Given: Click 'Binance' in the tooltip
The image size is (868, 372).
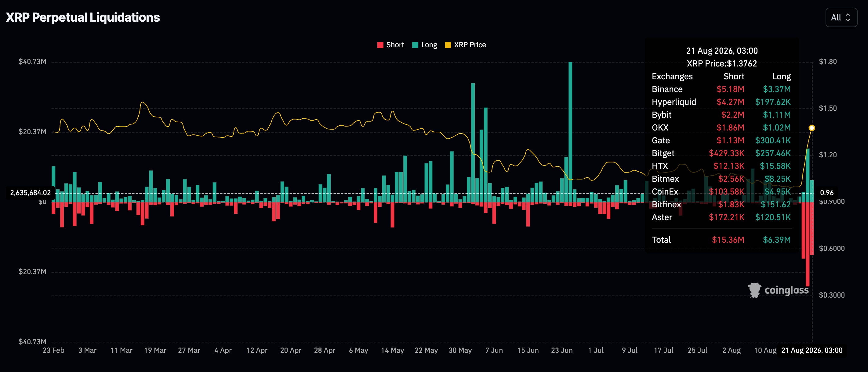Looking at the screenshot, I should 667,89.
